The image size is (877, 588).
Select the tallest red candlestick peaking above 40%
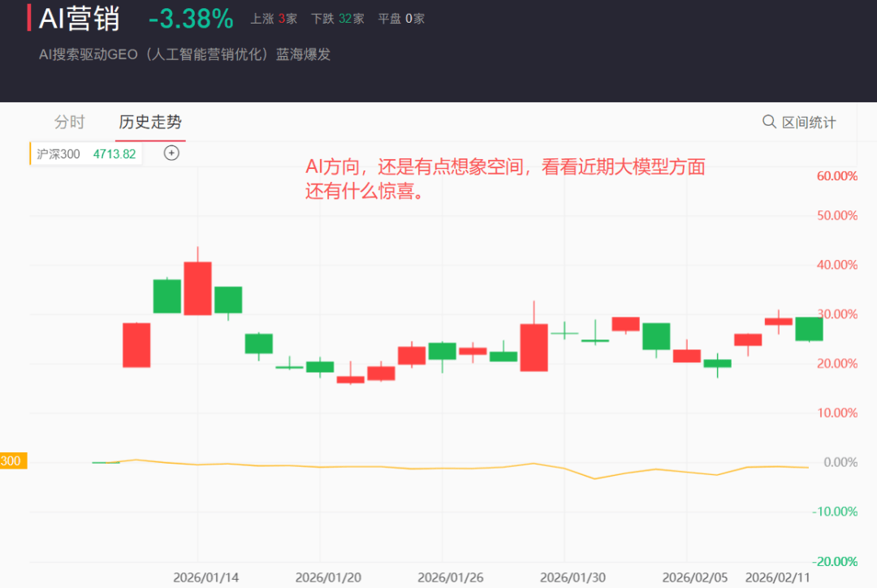pos(197,288)
